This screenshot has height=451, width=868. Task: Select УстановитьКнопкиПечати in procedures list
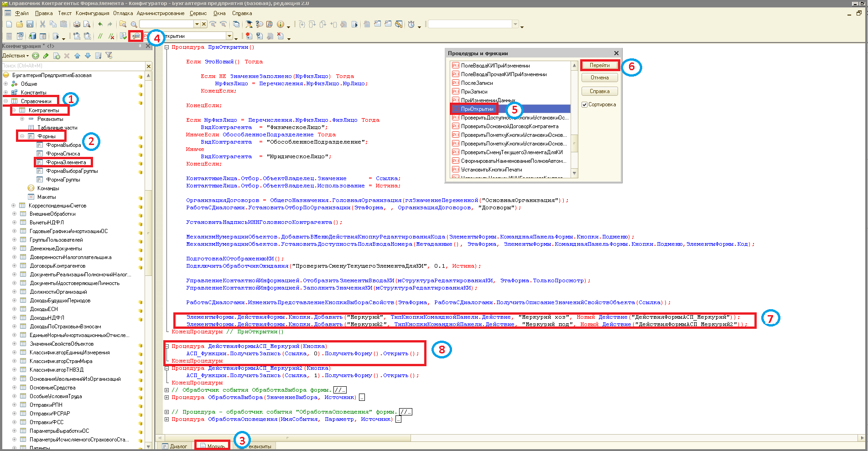pyautogui.click(x=491, y=170)
